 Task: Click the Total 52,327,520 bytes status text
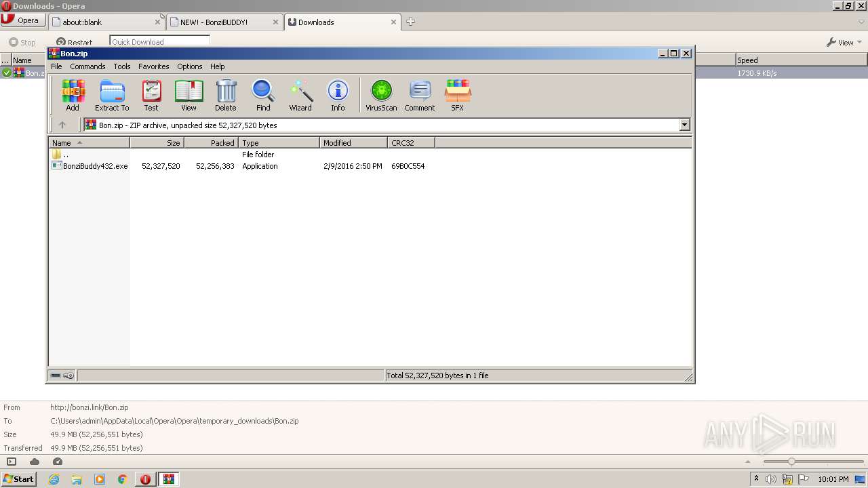point(437,375)
